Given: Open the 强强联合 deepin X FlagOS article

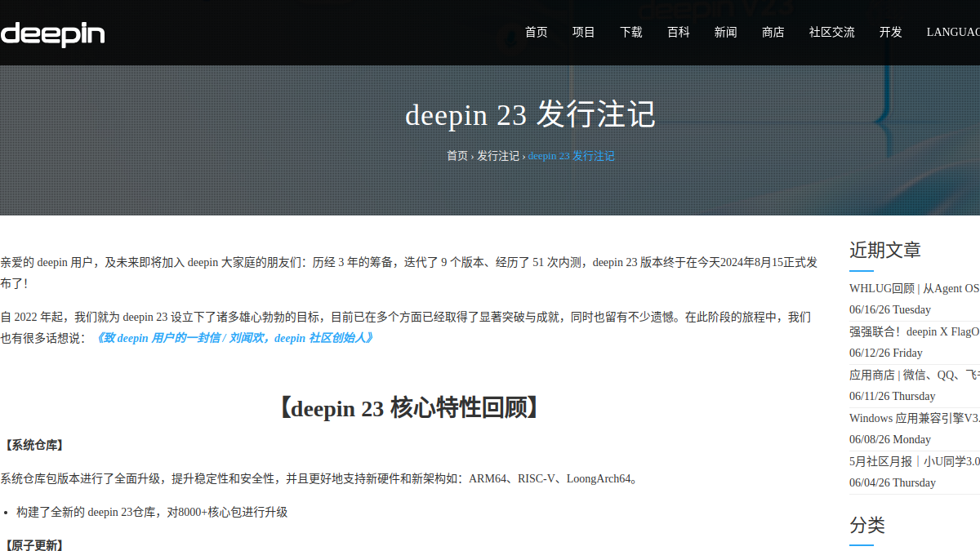Looking at the screenshot, I should point(915,331).
